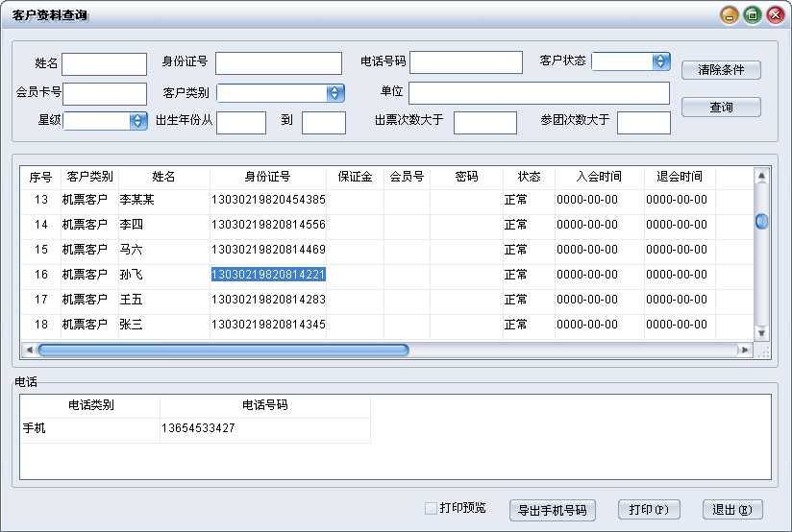Click the 保证金 column header

click(x=355, y=177)
